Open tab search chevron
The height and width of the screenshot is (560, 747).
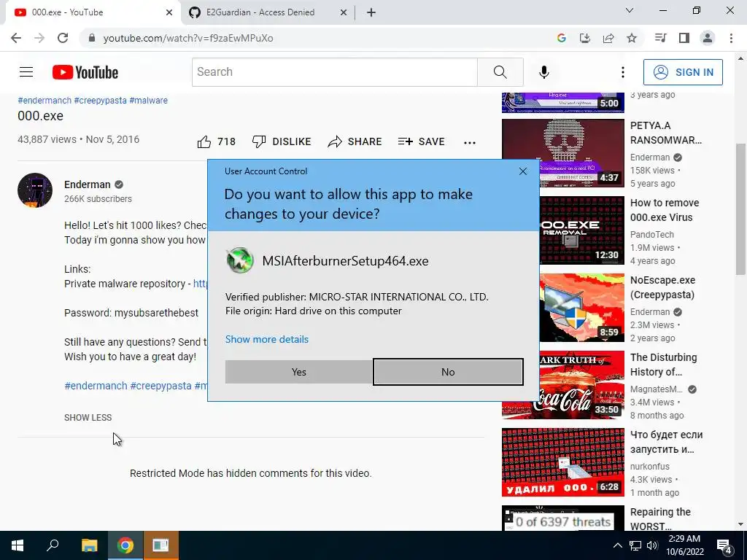point(630,10)
